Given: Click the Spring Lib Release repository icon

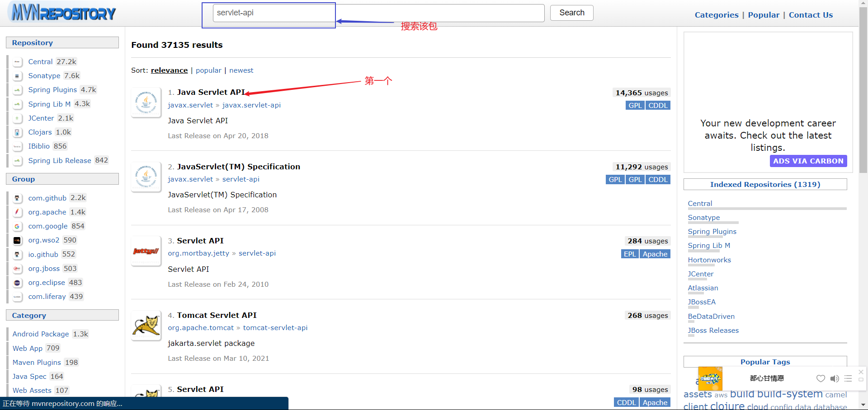Looking at the screenshot, I should pos(18,161).
